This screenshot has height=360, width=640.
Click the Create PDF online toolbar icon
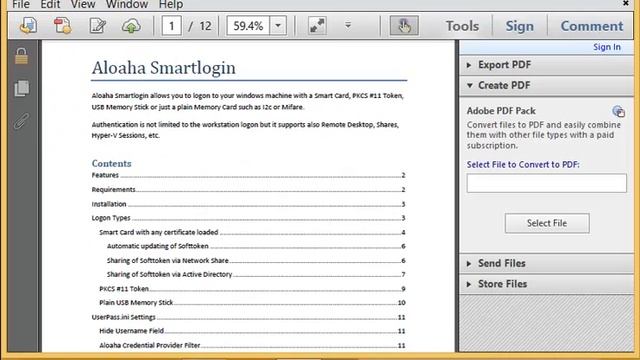pyautogui.click(x=29, y=26)
